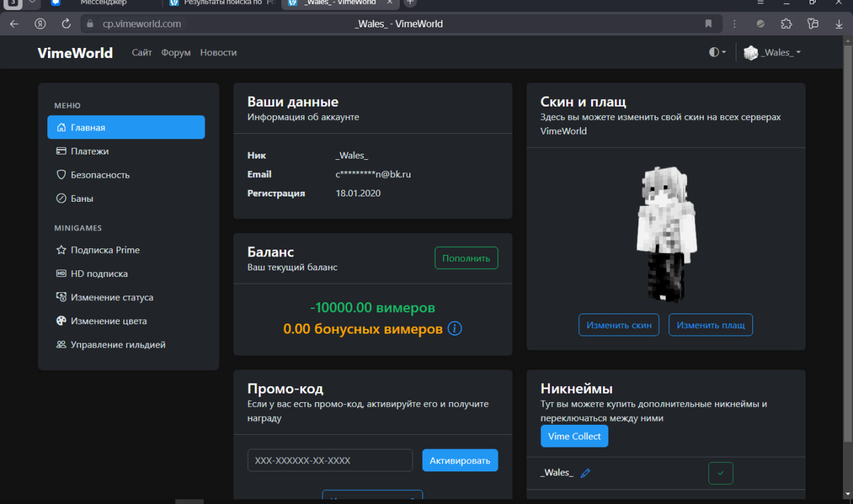The width and height of the screenshot is (853, 504).
Task: Open the three-dot menu in address bar
Action: [734, 23]
